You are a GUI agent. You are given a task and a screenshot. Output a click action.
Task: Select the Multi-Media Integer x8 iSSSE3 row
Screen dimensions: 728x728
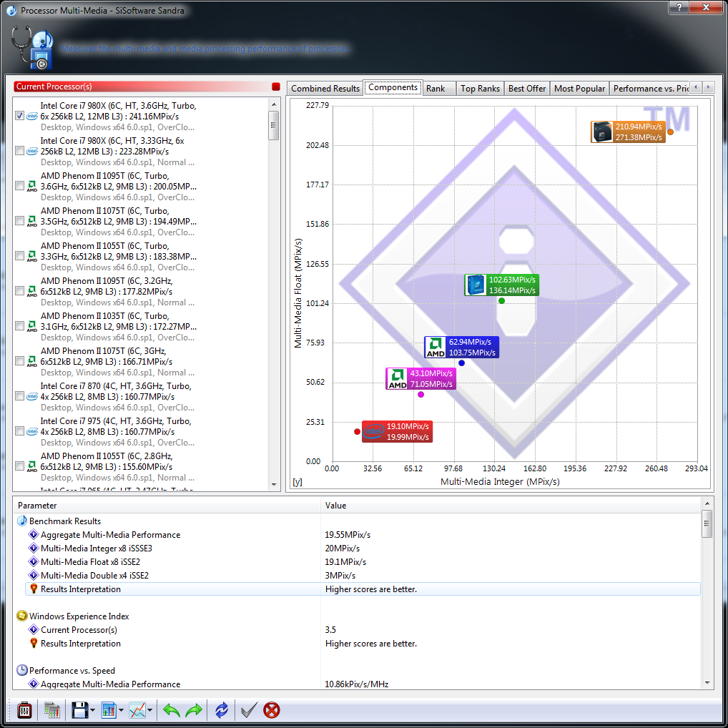click(x=363, y=549)
